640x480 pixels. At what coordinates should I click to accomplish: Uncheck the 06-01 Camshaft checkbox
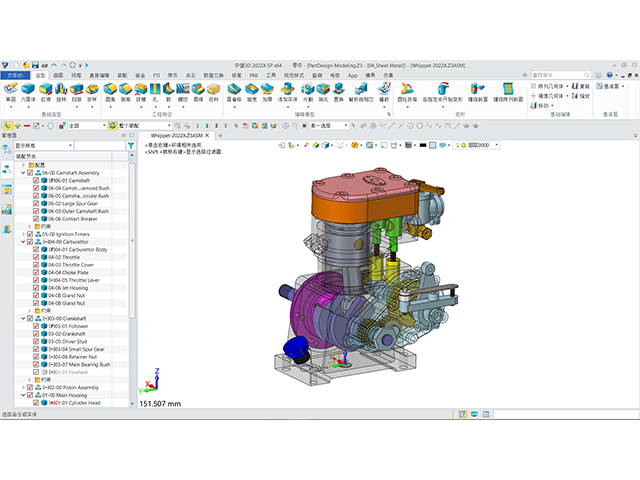click(x=36, y=181)
